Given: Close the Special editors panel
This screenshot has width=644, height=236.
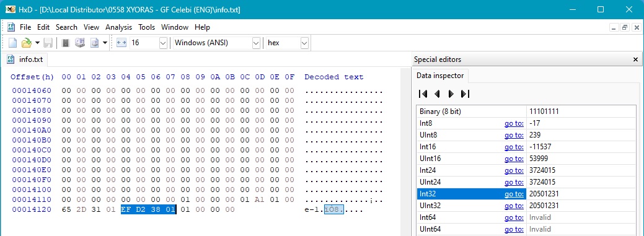Looking at the screenshot, I should pyautogui.click(x=635, y=59).
